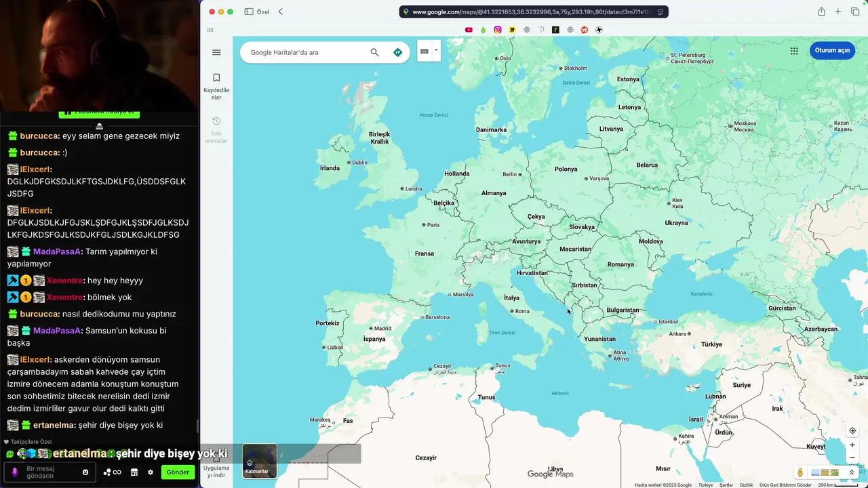This screenshot has width=868, height=488.
Task: Click Ürün Geri Bildirimi Gönder link
Action: pyautogui.click(x=785, y=485)
